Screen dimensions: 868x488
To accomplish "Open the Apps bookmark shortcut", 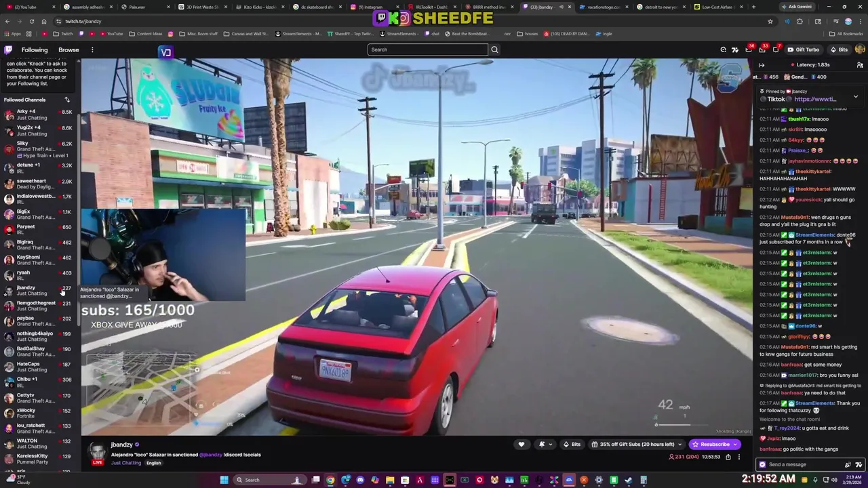I will 13,34.
